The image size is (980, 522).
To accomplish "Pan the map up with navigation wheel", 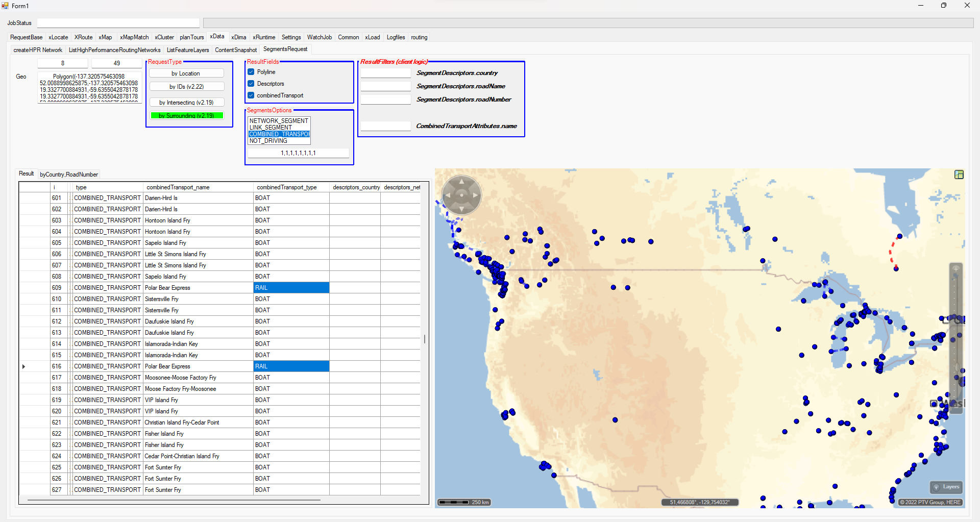I will tap(461, 182).
